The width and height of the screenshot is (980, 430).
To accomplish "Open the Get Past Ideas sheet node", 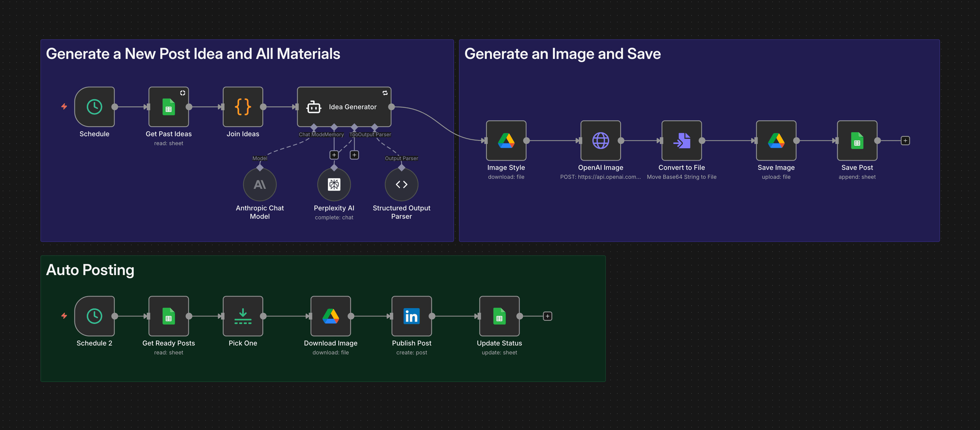I will [168, 107].
